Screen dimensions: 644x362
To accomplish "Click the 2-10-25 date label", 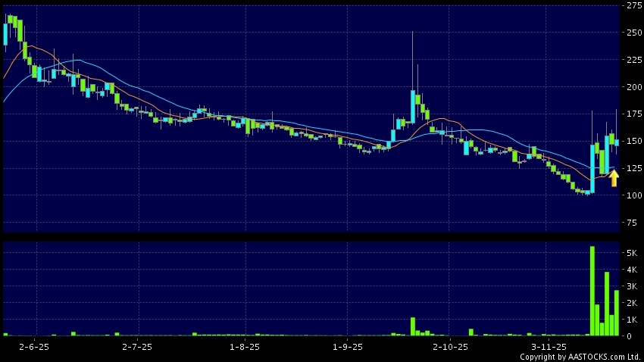I will [450, 346].
